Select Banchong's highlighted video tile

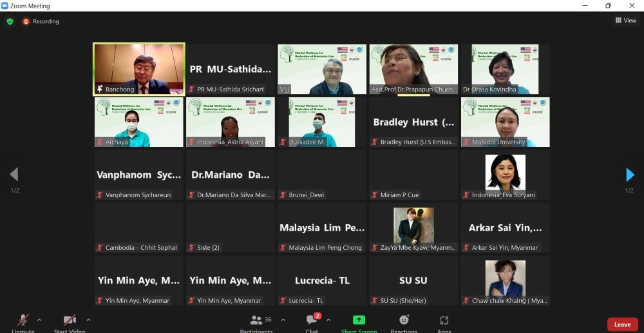[x=139, y=69]
